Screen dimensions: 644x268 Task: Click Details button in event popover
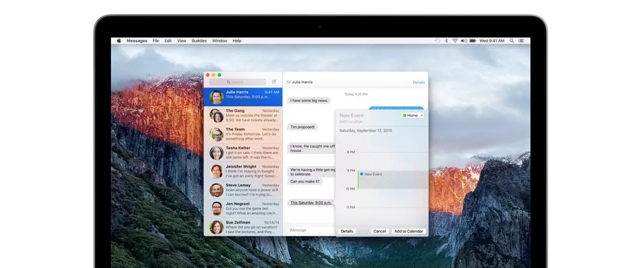tap(347, 231)
